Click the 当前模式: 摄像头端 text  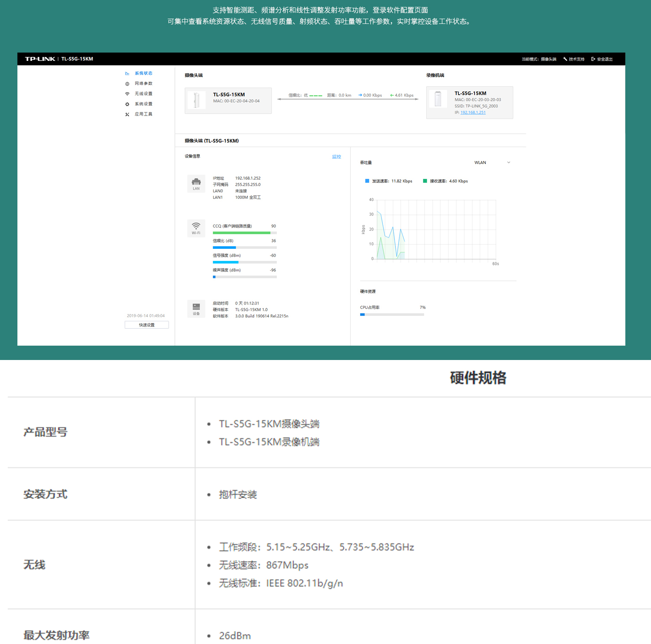[539, 59]
